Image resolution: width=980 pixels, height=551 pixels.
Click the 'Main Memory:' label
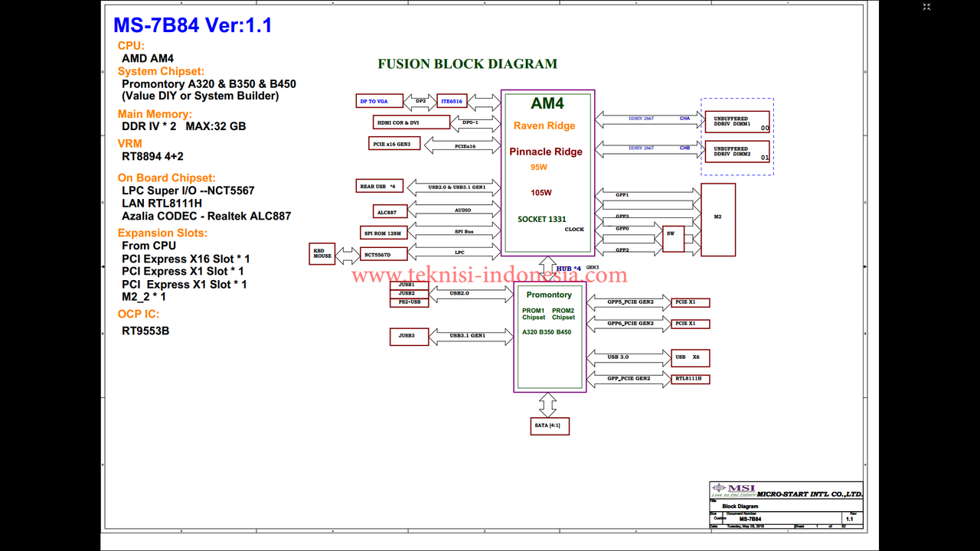(155, 114)
